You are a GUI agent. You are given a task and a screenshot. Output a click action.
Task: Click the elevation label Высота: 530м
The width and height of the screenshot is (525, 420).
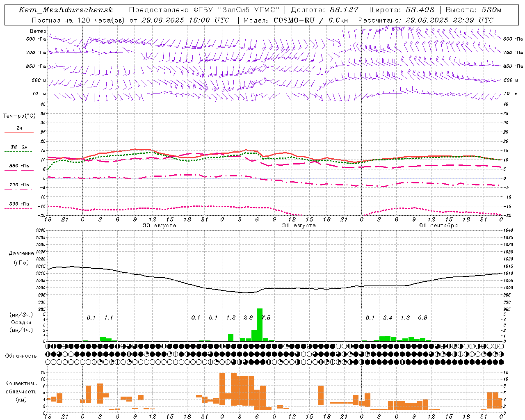click(473, 10)
